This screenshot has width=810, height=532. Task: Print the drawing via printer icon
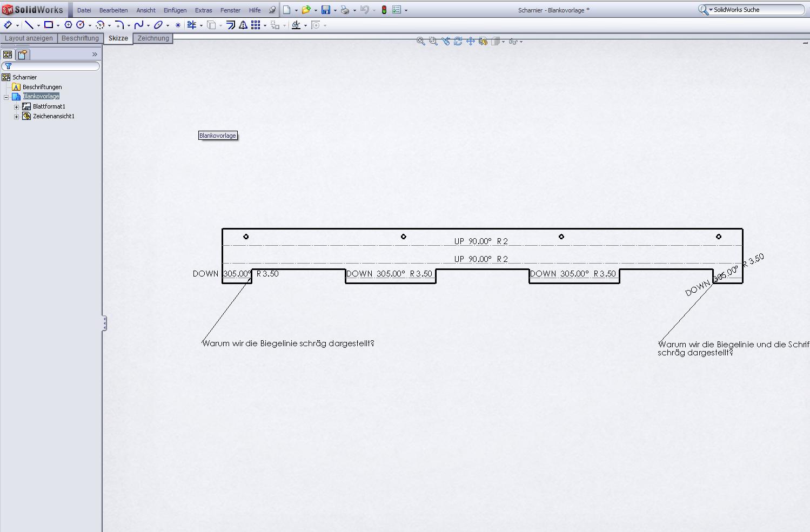pos(345,10)
